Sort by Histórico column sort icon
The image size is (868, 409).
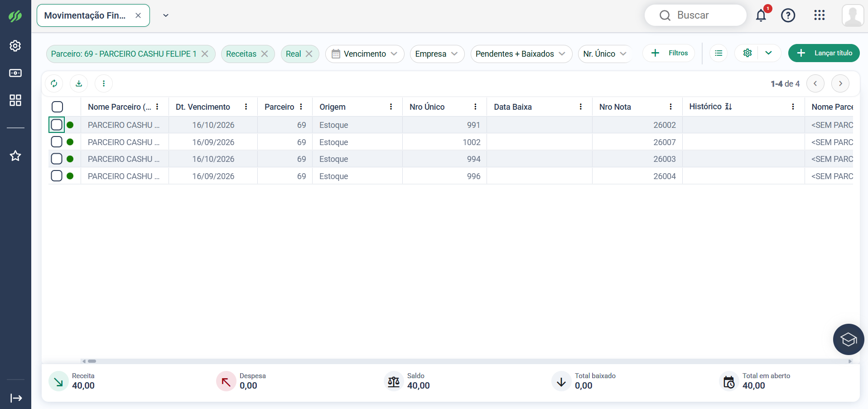click(728, 107)
